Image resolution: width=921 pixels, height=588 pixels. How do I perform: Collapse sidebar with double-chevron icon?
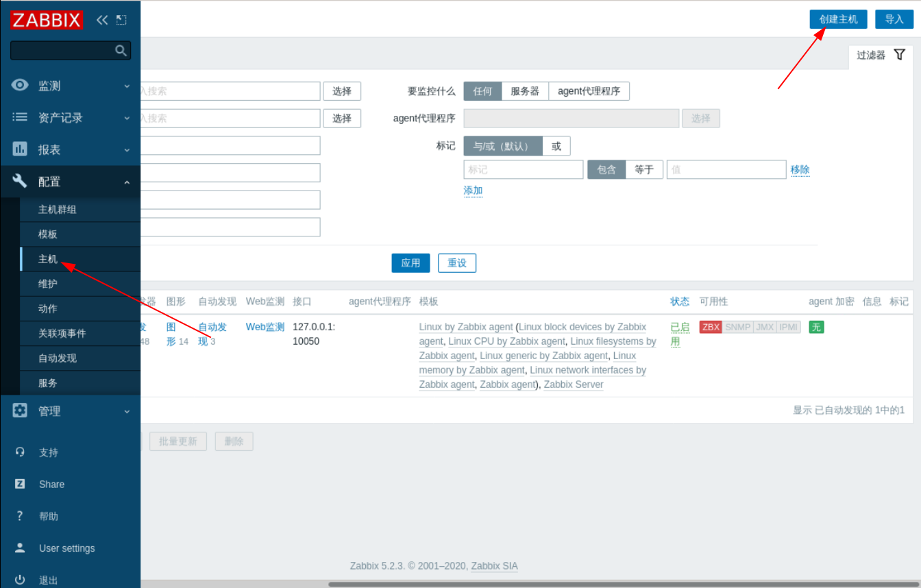point(102,20)
